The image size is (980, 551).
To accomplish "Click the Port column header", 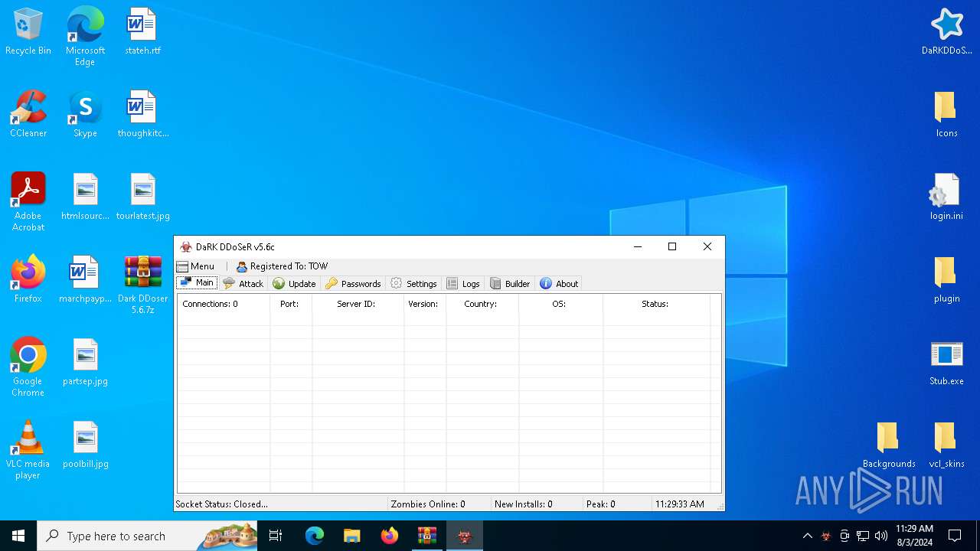I will [x=291, y=304].
